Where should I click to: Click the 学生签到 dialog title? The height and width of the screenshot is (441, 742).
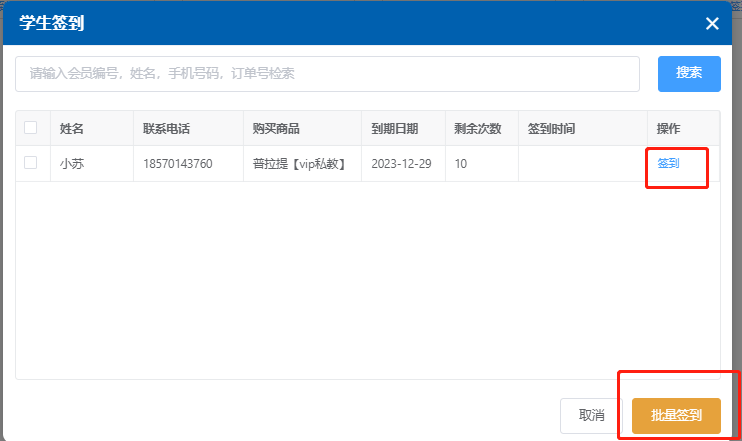(51, 24)
